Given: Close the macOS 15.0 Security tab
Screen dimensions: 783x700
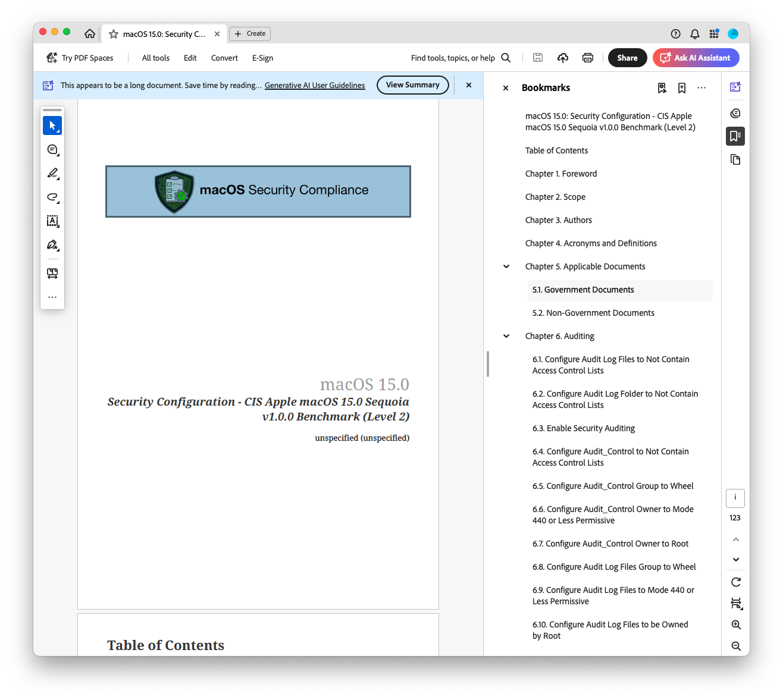Looking at the screenshot, I should coord(217,34).
